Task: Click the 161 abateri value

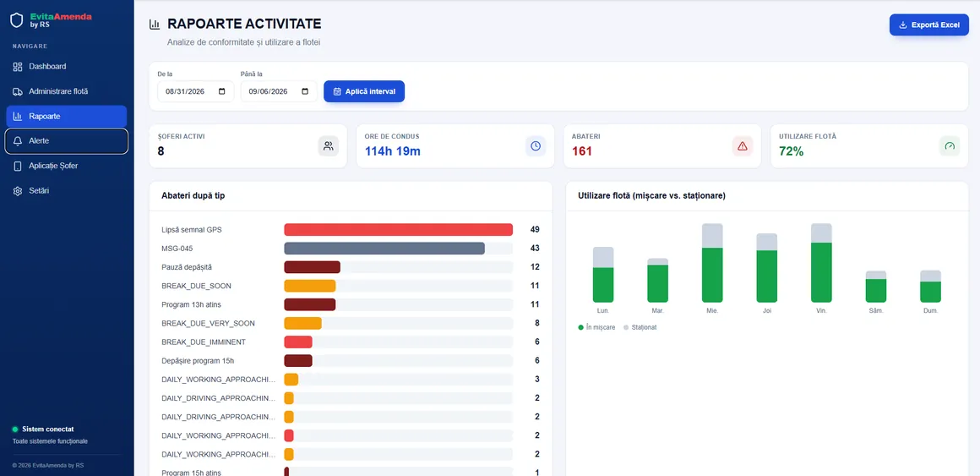Action: pos(582,150)
